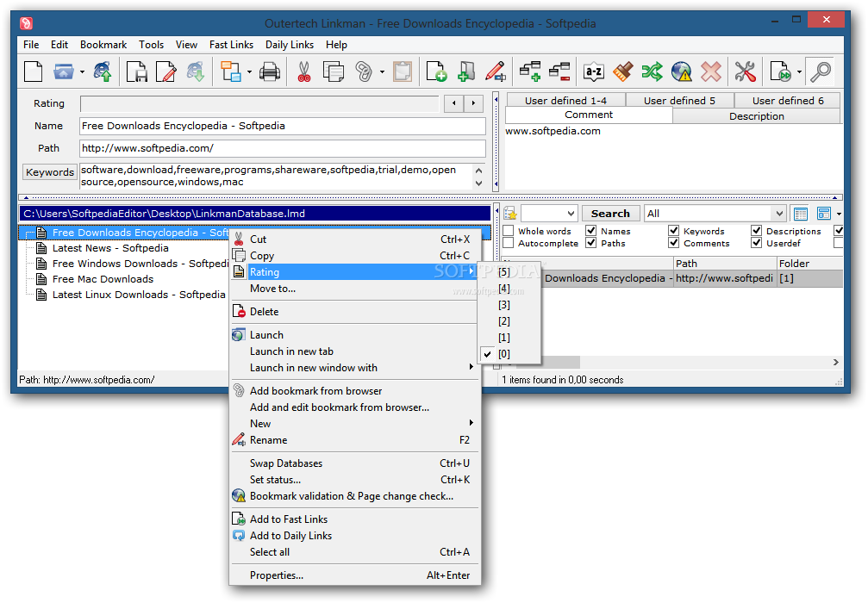Open dropdown arrow next to windows arrangement icon
Image resolution: width=868 pixels, height=603 pixels.
click(249, 71)
